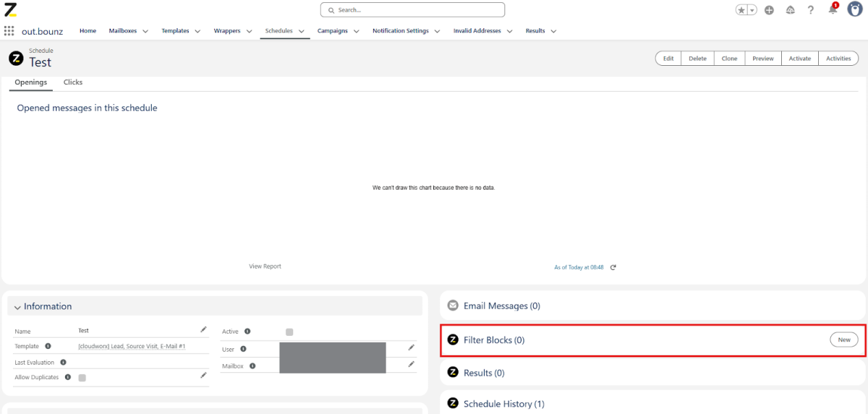
Task: Open the App Launcher grid icon
Action: 9,31
